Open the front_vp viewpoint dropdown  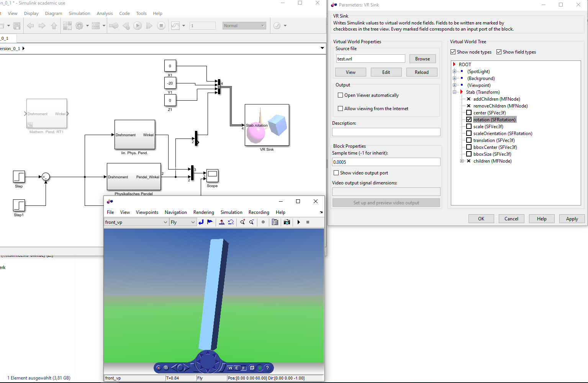pyautogui.click(x=165, y=222)
